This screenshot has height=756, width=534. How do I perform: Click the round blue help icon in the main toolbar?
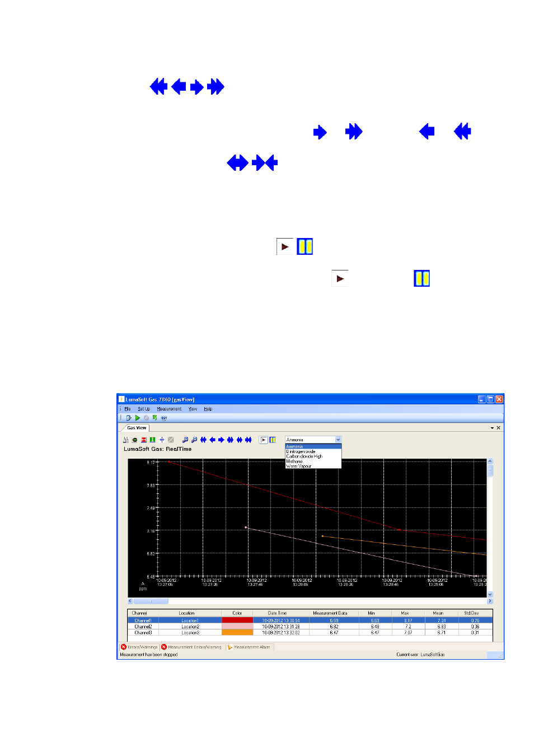click(163, 418)
